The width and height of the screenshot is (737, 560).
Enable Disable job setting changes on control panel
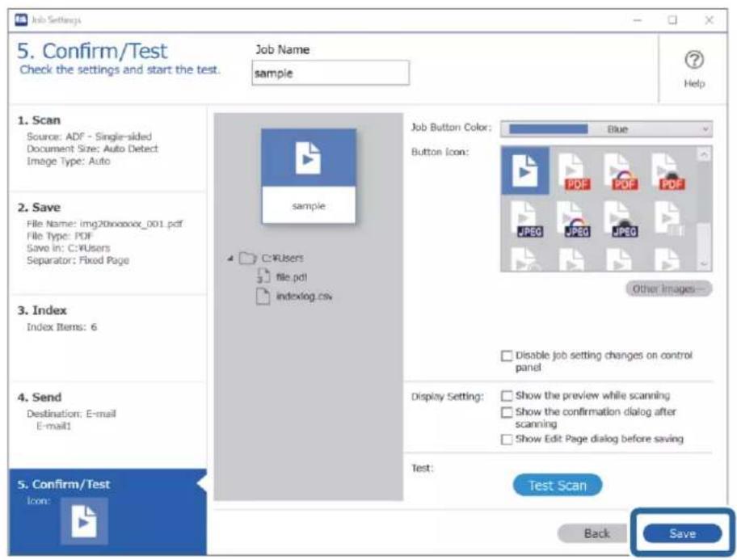[506, 356]
